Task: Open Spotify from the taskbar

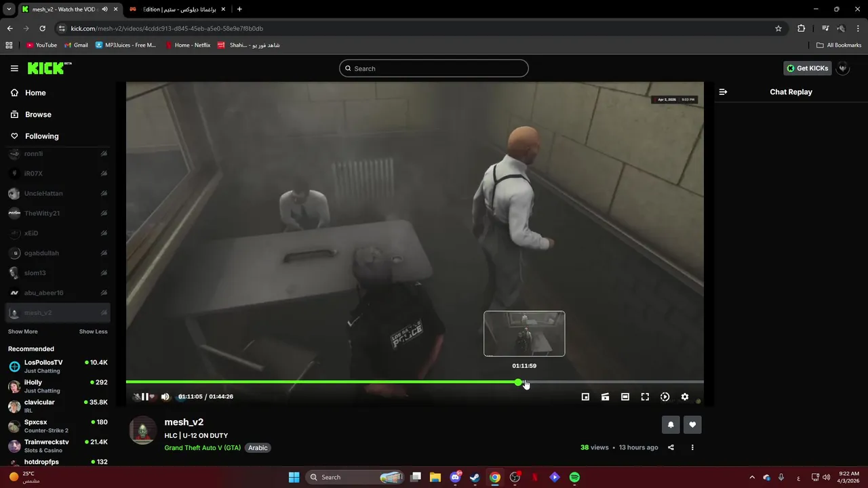Action: (x=574, y=477)
